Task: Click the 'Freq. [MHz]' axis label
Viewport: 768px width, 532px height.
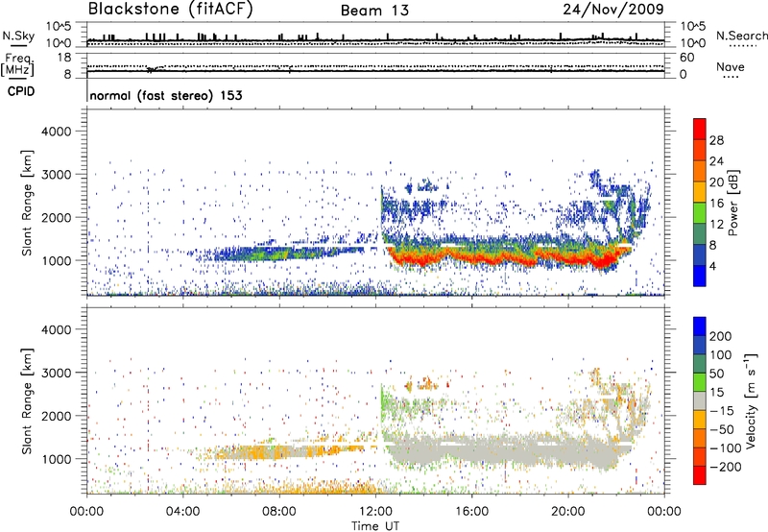Action: [x=17, y=64]
